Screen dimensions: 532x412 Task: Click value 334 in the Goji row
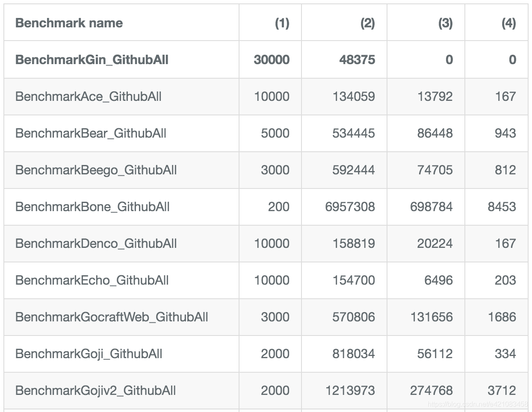point(505,354)
